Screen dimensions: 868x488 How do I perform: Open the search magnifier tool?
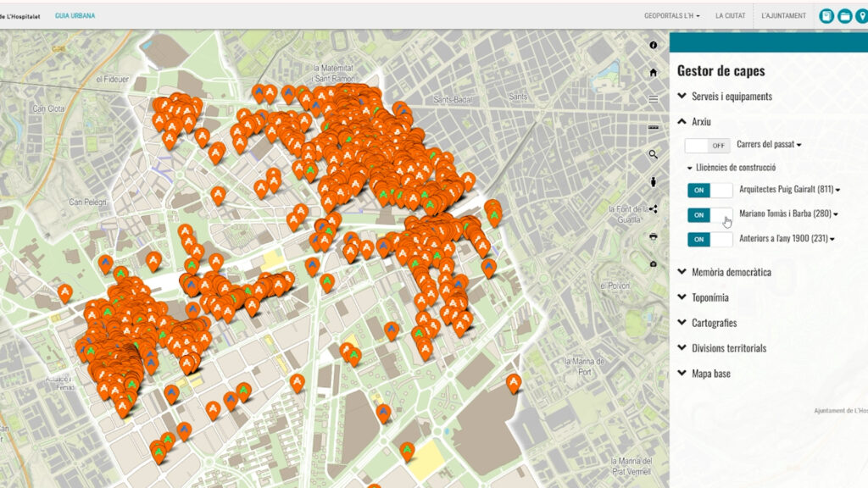point(653,154)
